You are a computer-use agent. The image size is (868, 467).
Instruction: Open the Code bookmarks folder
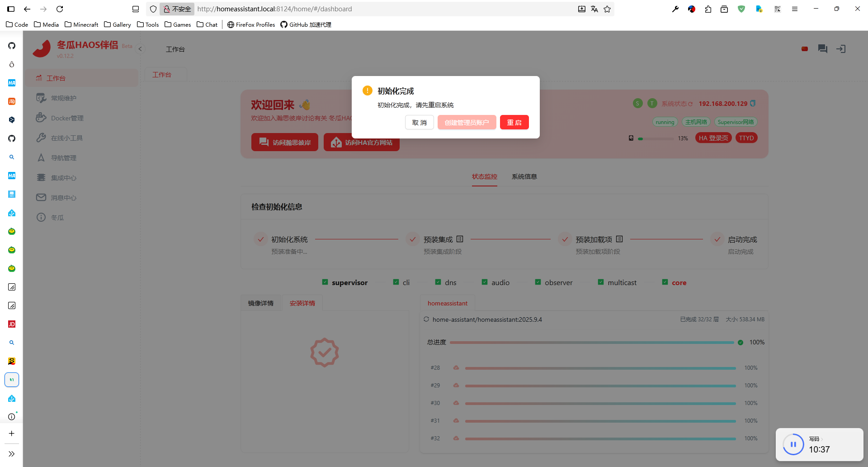pos(17,24)
